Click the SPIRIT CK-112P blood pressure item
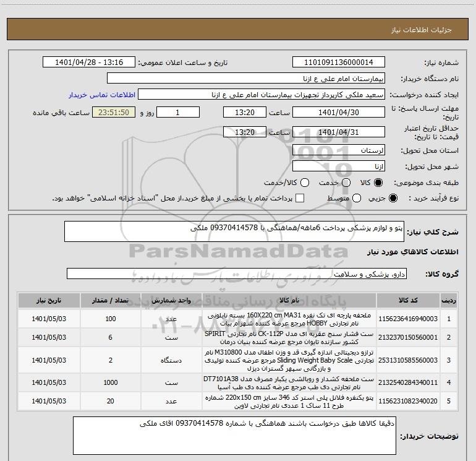 [x=289, y=338]
